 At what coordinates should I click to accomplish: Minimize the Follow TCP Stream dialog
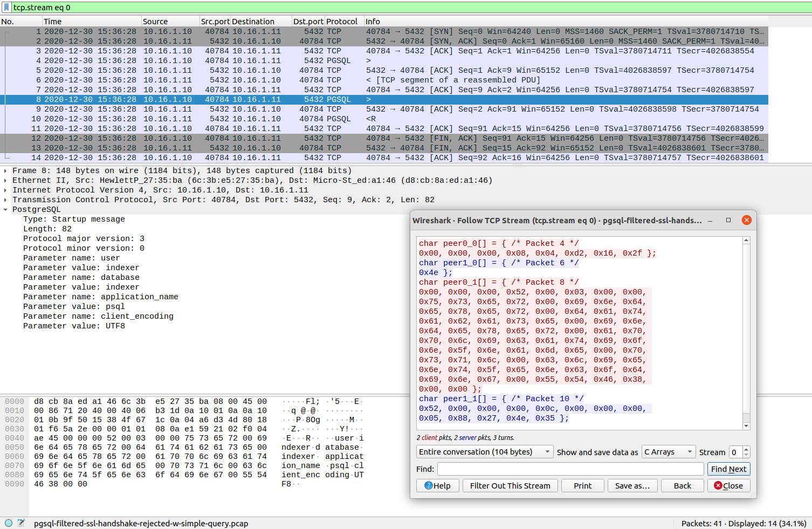[x=710, y=221]
